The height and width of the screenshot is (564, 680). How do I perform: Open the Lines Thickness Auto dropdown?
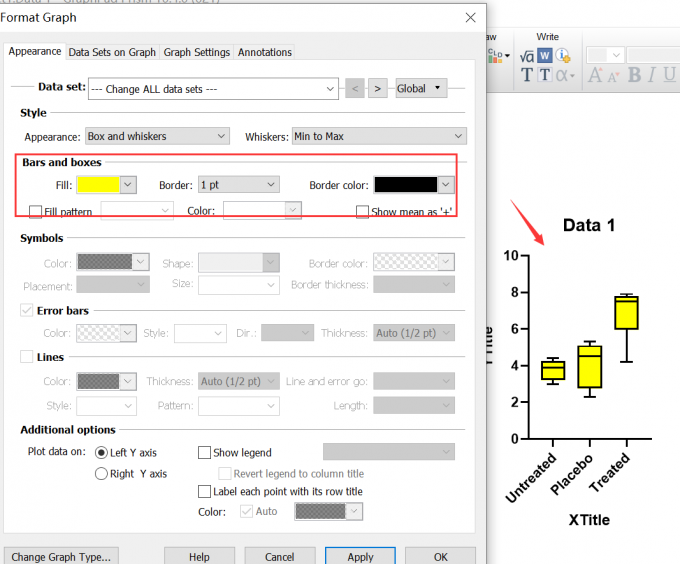click(x=239, y=381)
